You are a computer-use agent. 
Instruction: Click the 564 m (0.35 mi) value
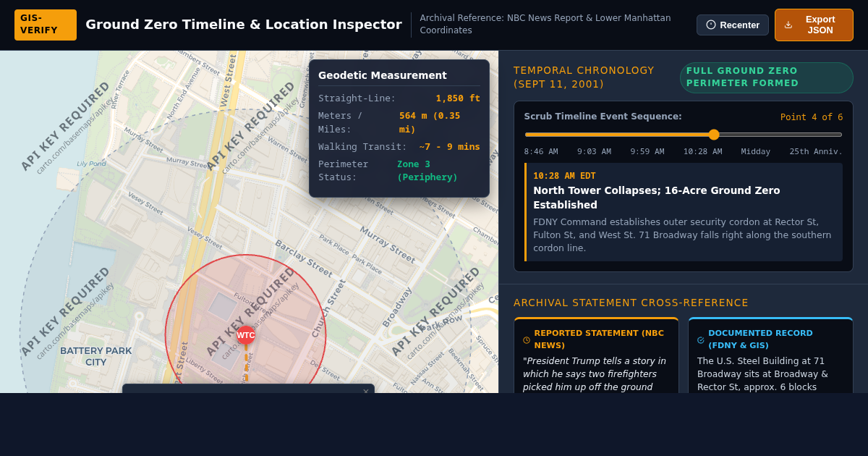[x=430, y=122]
